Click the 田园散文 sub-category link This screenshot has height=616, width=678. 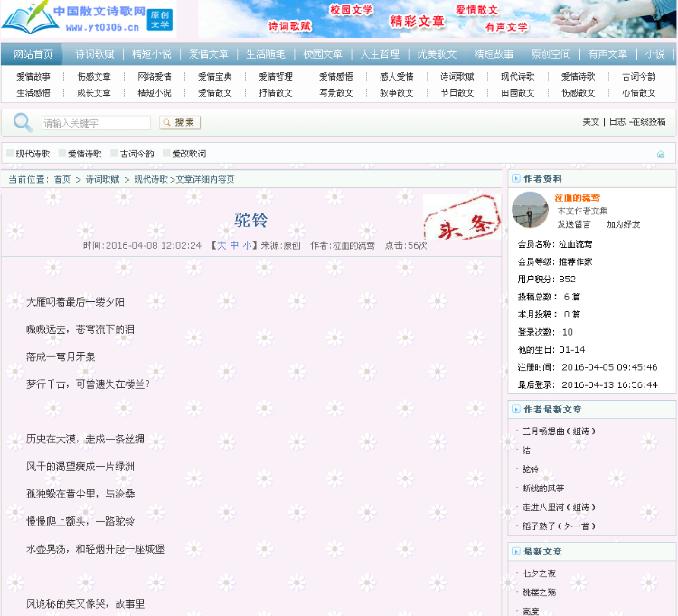(518, 92)
